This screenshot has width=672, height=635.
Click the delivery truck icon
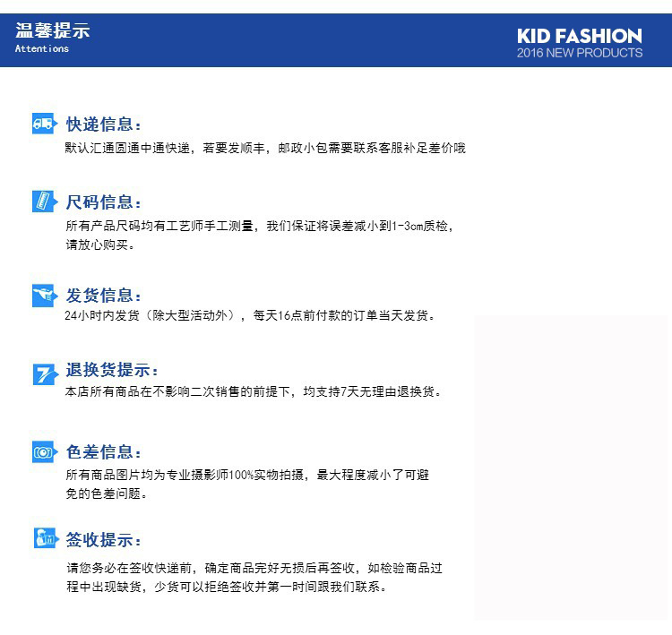click(44, 124)
